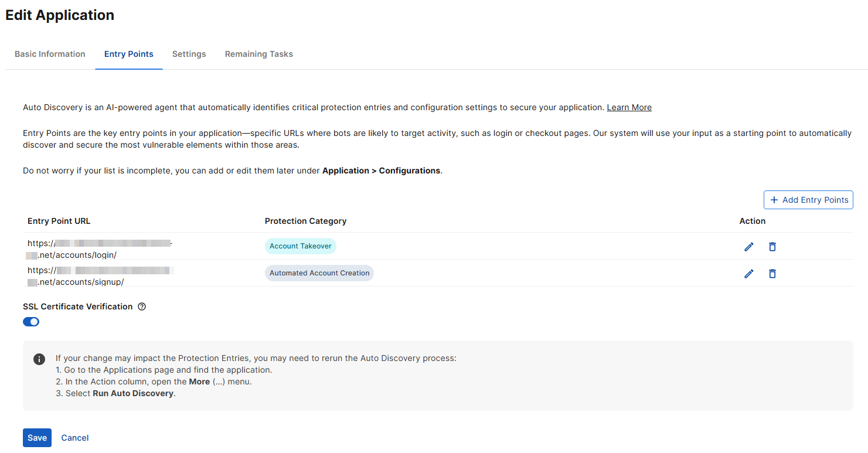
Task: Click the accounts/signup entry URL text
Action: point(81,282)
